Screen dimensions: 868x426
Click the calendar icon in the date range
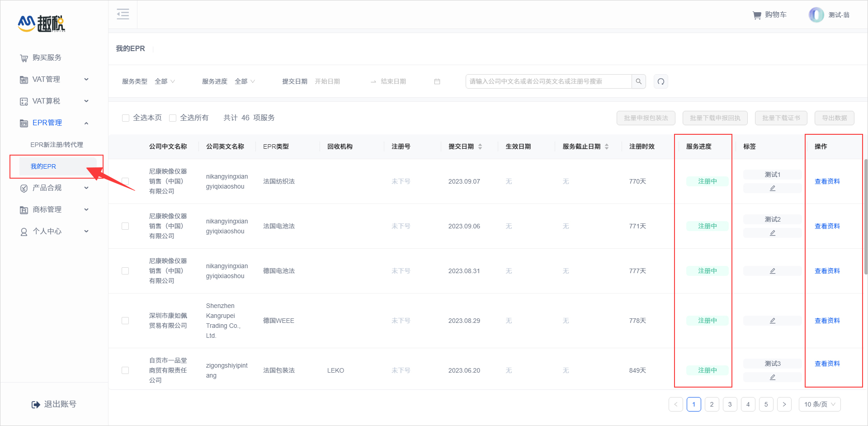point(437,81)
